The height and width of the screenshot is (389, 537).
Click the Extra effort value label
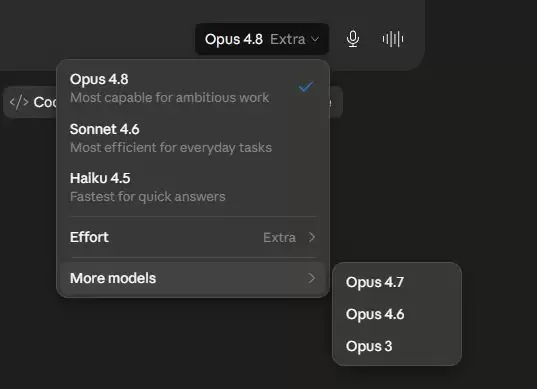(279, 237)
